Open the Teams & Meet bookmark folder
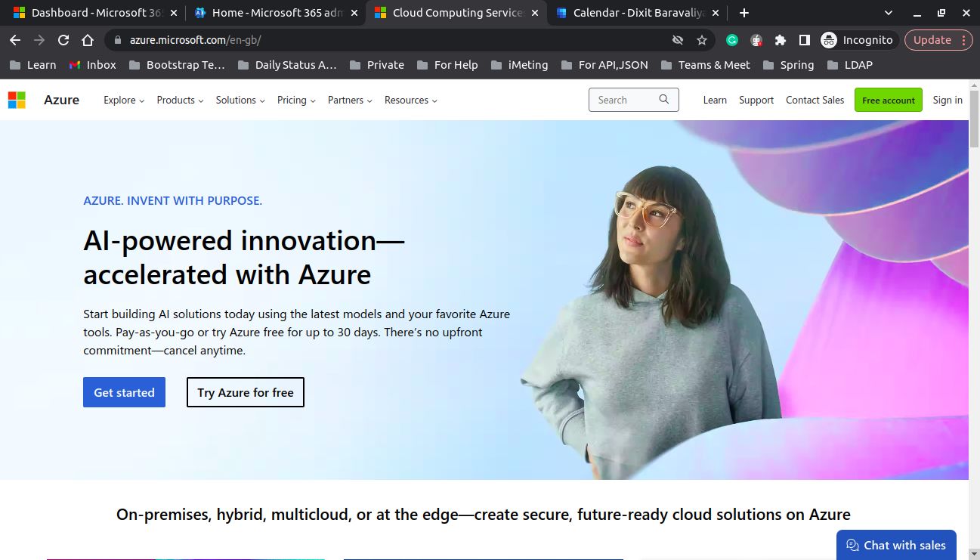 [x=706, y=65]
